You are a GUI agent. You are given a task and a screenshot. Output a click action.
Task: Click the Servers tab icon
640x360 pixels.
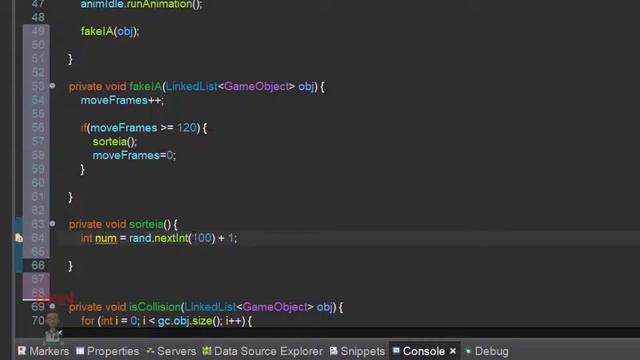(150, 351)
